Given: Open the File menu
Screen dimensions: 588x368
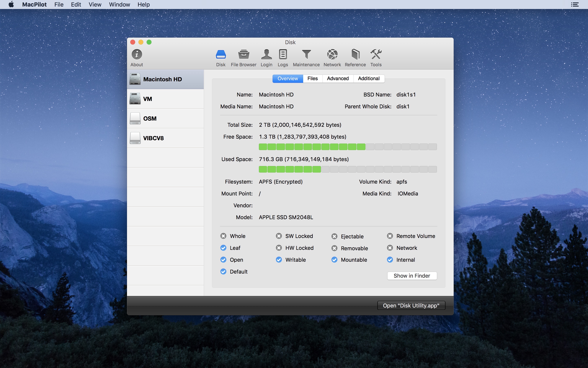Looking at the screenshot, I should click(59, 4).
